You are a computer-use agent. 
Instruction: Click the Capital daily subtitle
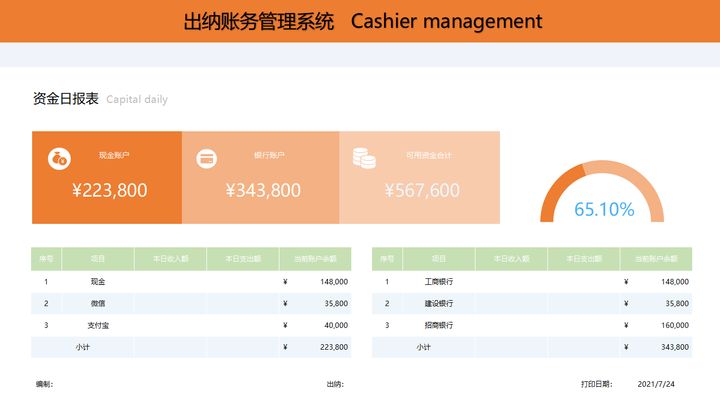point(137,99)
